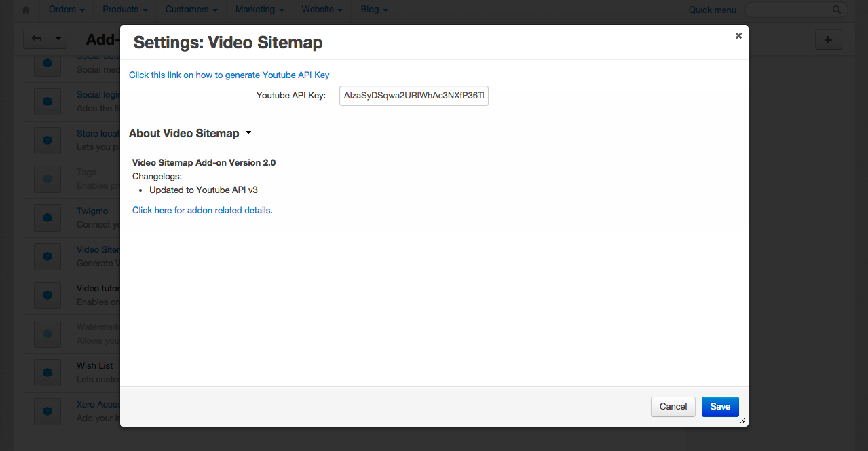Click 'Video Sitemap Add-on Version 2.0' text
This screenshot has height=451, width=868.
click(x=204, y=162)
